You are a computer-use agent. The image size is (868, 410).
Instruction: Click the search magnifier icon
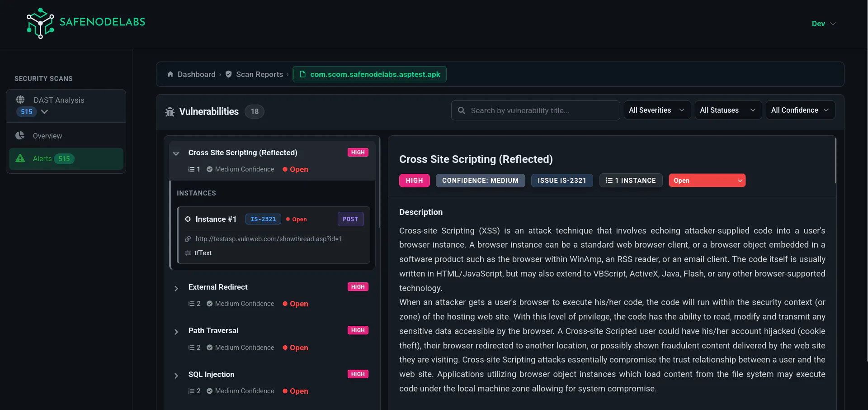(x=462, y=110)
